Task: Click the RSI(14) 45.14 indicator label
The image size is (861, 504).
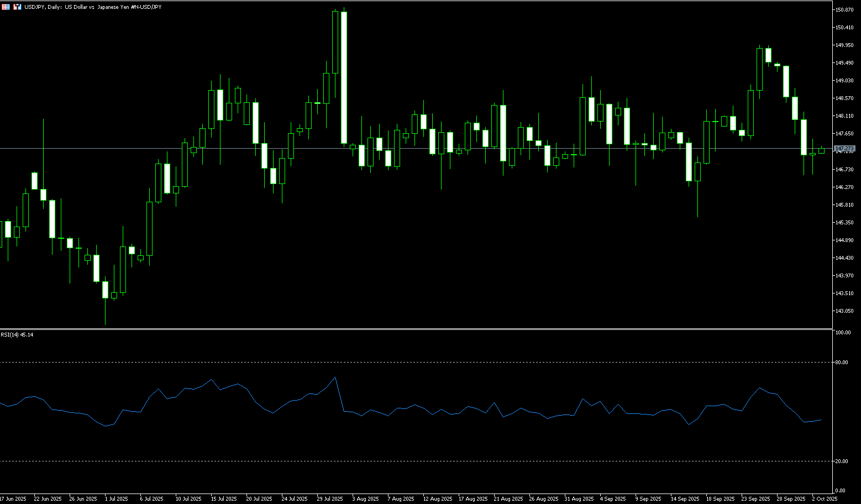Action: 17,335
